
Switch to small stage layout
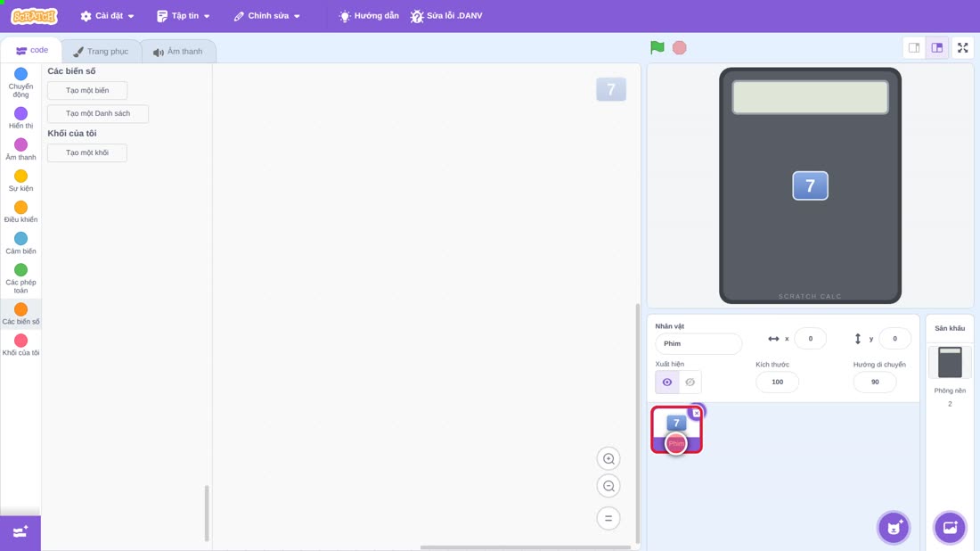tap(914, 47)
